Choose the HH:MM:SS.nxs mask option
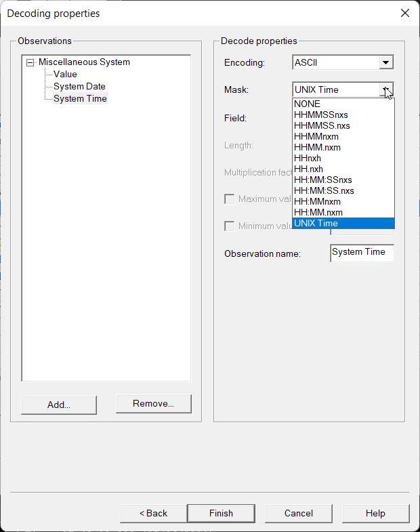 point(343,190)
